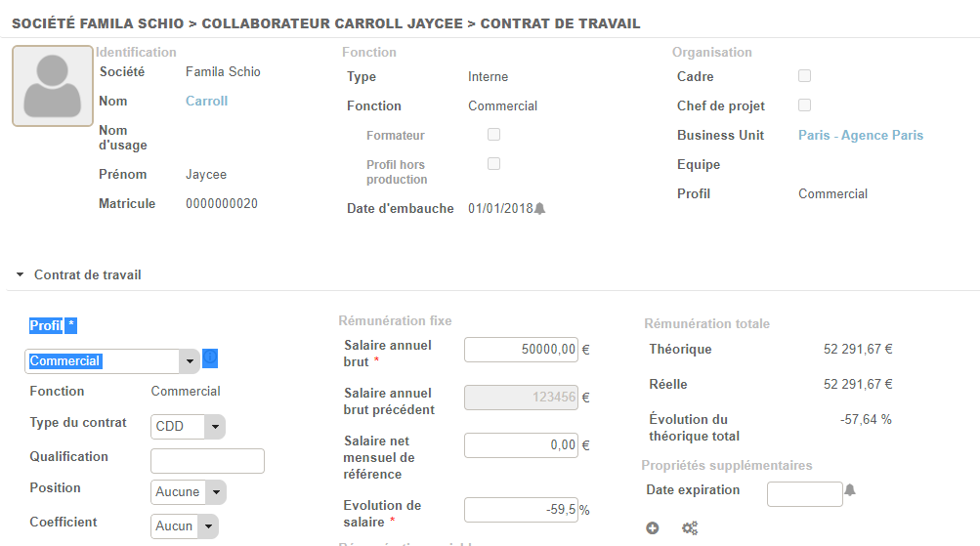Collapse the Contrat de travail section

coord(21,275)
